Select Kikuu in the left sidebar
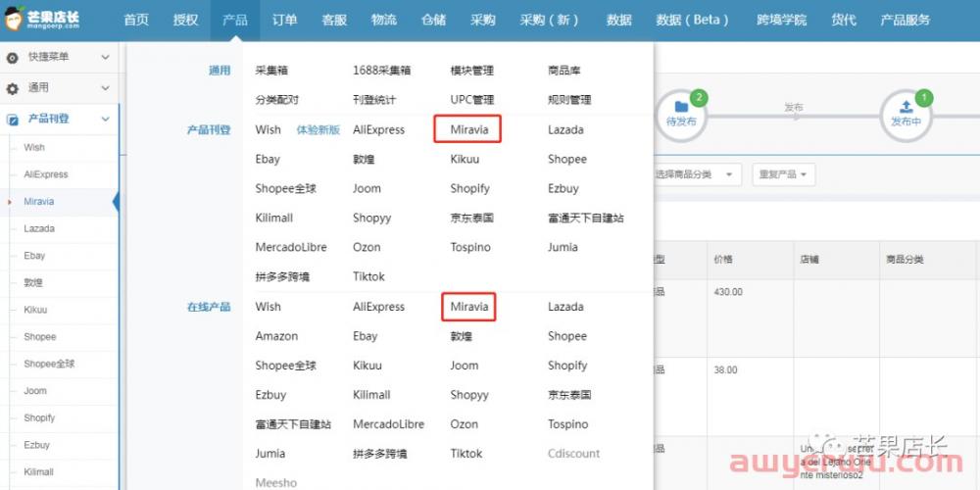 coord(35,310)
